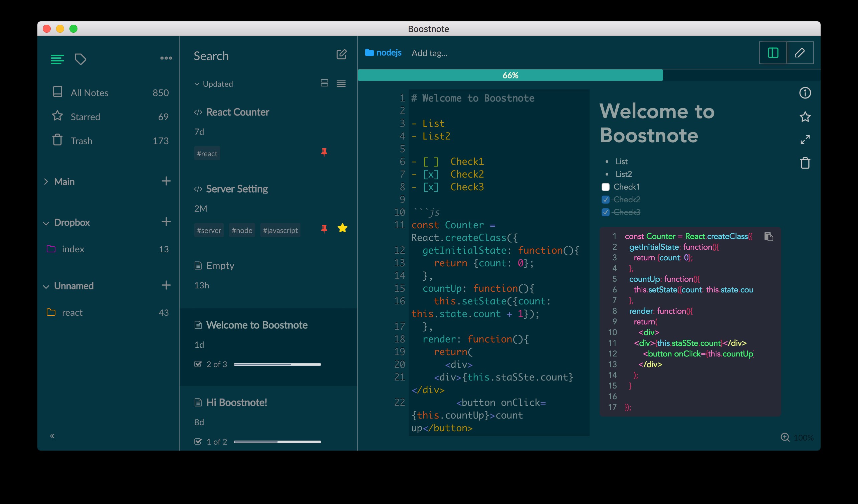Enter fullscreen with the expand arrows icon
This screenshot has height=504, width=858.
(x=805, y=140)
